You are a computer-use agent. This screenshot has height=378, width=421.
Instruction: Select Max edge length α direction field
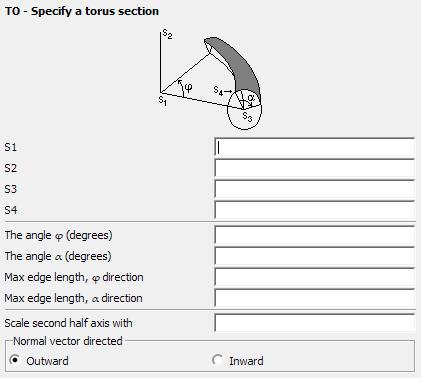point(315,298)
